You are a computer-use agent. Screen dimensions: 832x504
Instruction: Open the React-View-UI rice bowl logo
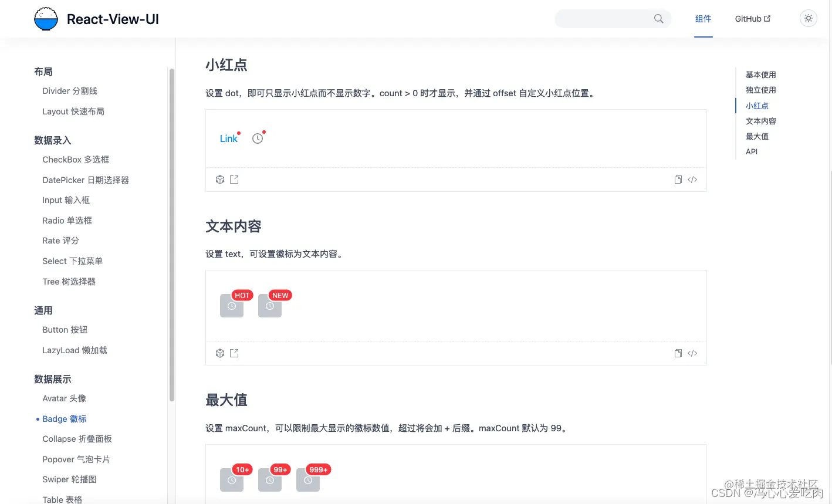(x=46, y=18)
